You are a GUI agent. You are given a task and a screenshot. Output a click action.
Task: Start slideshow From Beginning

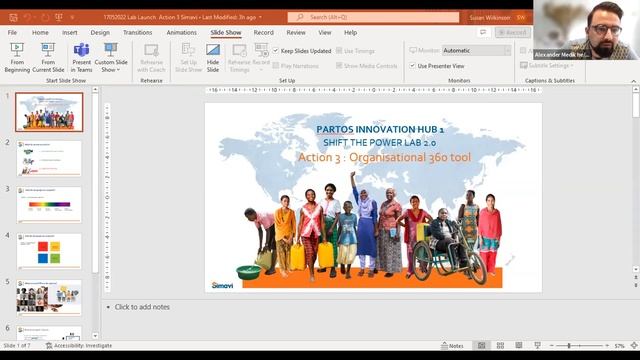pos(17,58)
